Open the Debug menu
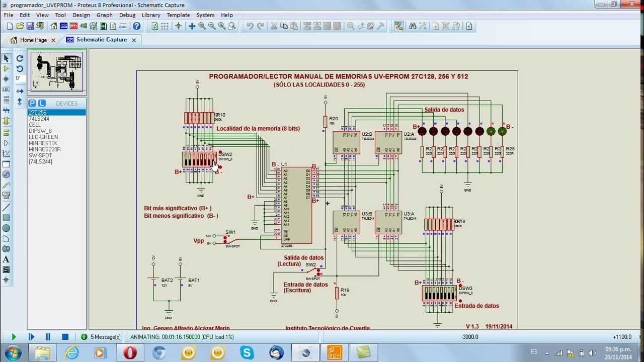Viewport: 644px width, 362px height. click(127, 15)
